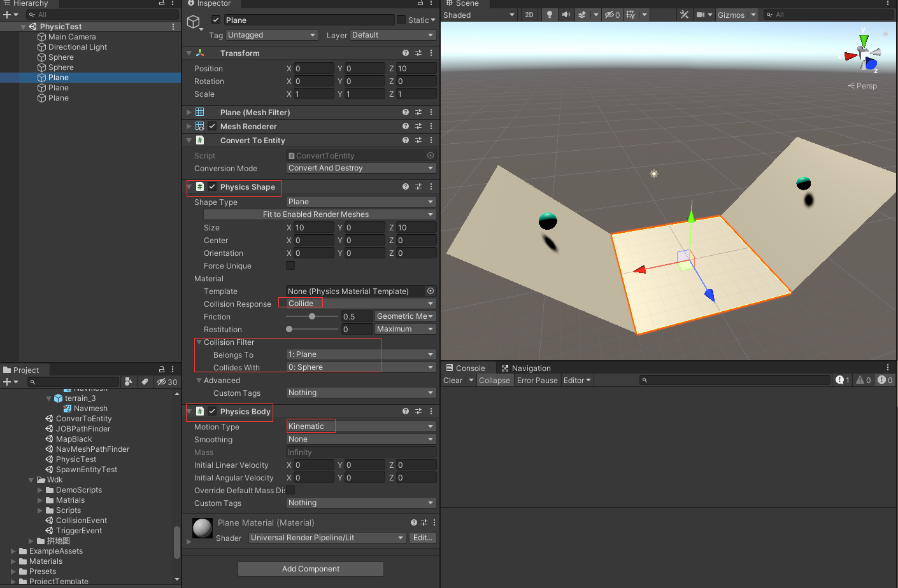The width and height of the screenshot is (898, 588).
Task: Open Gizmos dropdown
Action: click(736, 15)
